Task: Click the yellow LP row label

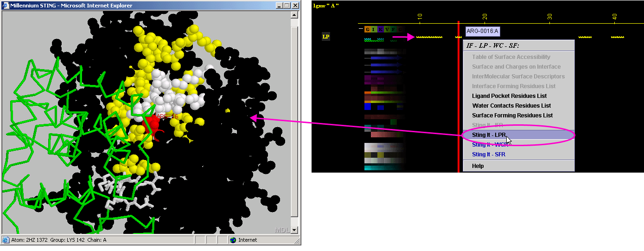Action: click(326, 37)
